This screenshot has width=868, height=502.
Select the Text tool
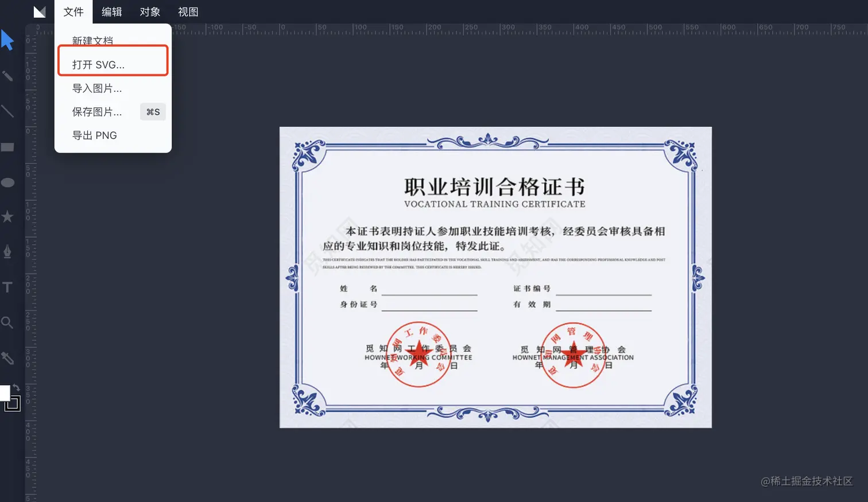point(7,287)
